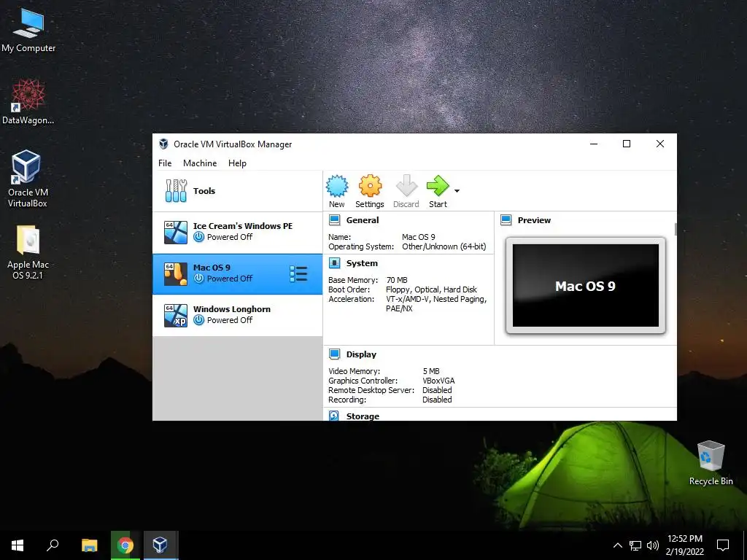Minimize the VirtualBox Manager window
The height and width of the screenshot is (560, 747).
(594, 144)
